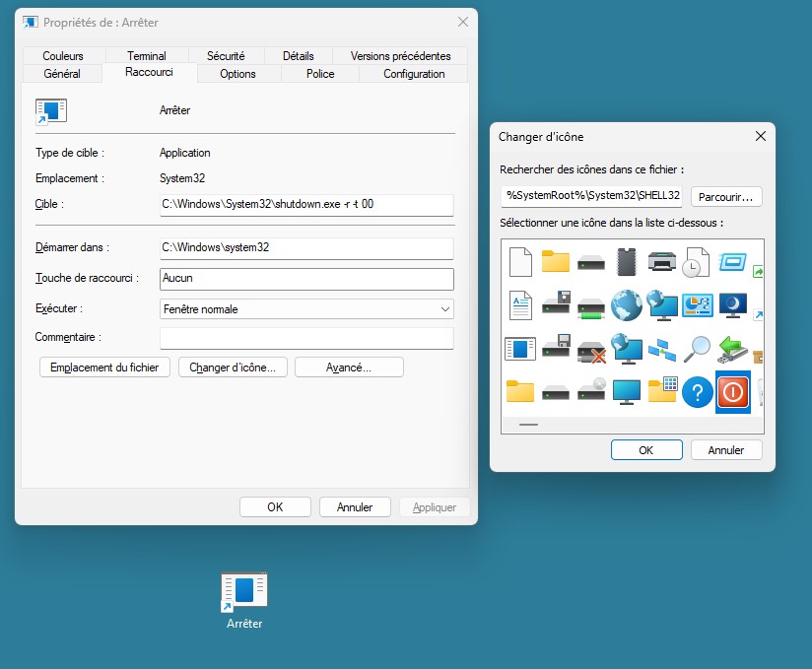Screen dimensions: 812x669
Task: Confirm icon choice with the dialog OK button
Action: click(x=645, y=449)
